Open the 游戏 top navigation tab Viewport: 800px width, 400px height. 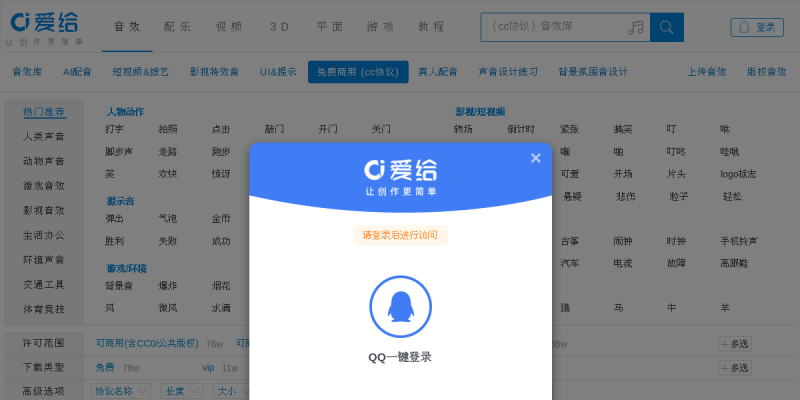(x=381, y=27)
